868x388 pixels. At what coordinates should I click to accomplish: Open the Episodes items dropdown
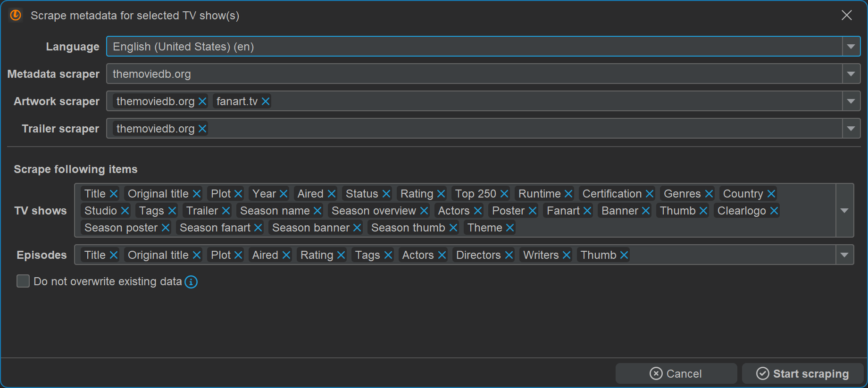click(x=844, y=255)
